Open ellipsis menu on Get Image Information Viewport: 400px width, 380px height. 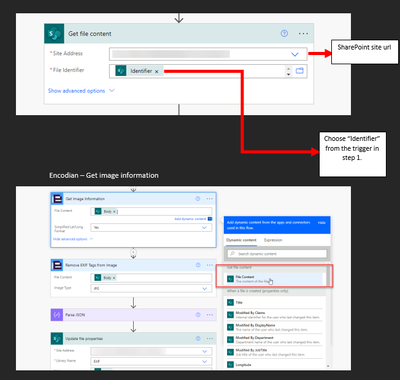pos(209,199)
